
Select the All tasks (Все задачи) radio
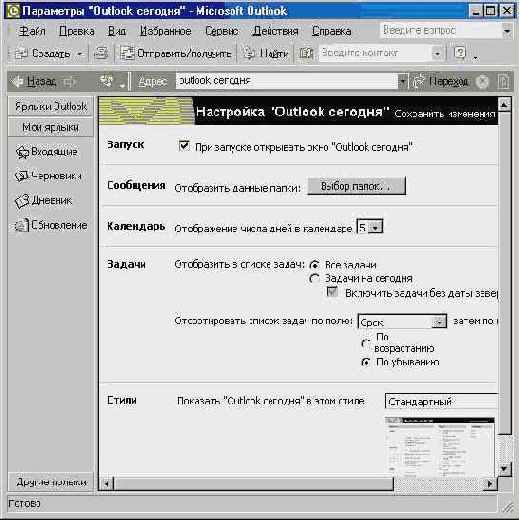click(x=314, y=265)
